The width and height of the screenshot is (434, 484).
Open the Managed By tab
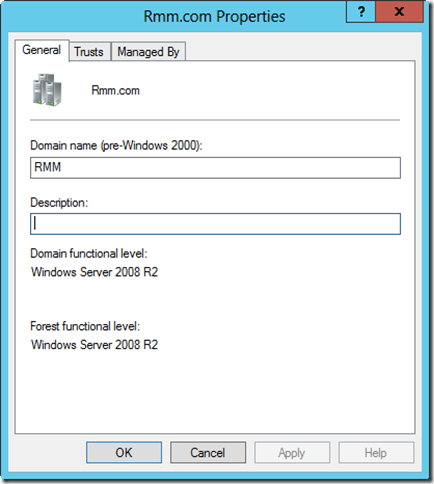point(148,52)
